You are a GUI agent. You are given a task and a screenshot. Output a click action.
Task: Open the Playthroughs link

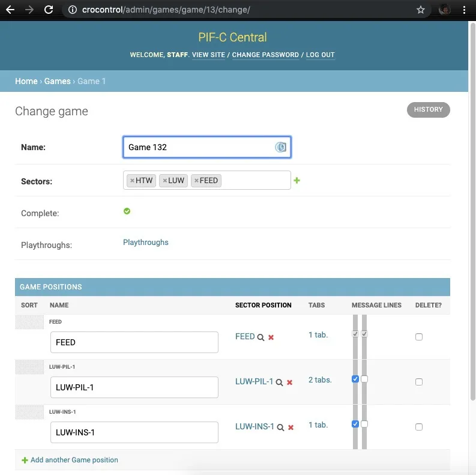pos(146,243)
